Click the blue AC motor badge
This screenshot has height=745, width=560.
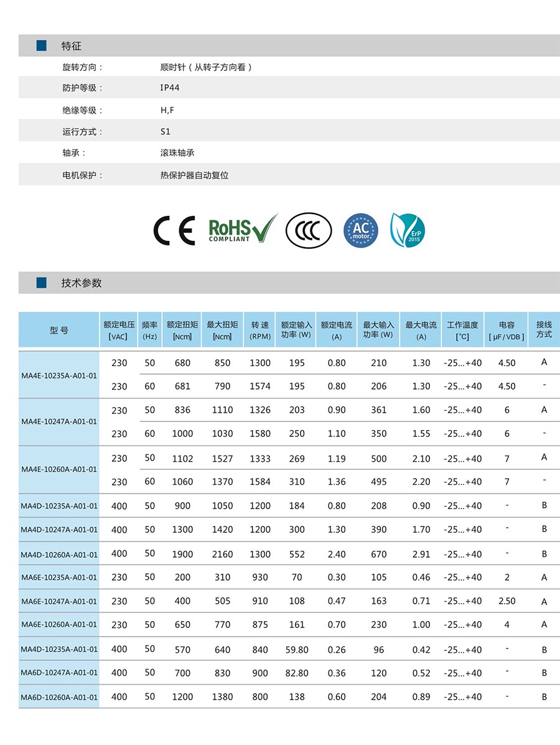pos(361,230)
